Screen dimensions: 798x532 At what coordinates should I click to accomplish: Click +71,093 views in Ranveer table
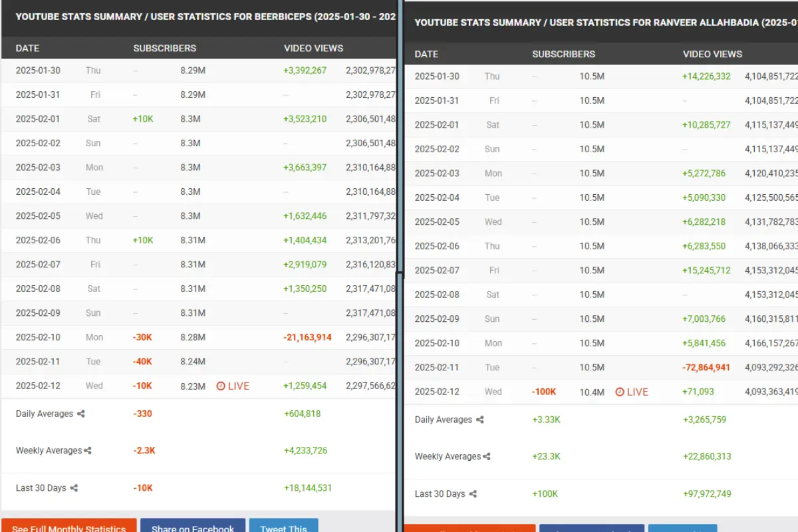[698, 392]
